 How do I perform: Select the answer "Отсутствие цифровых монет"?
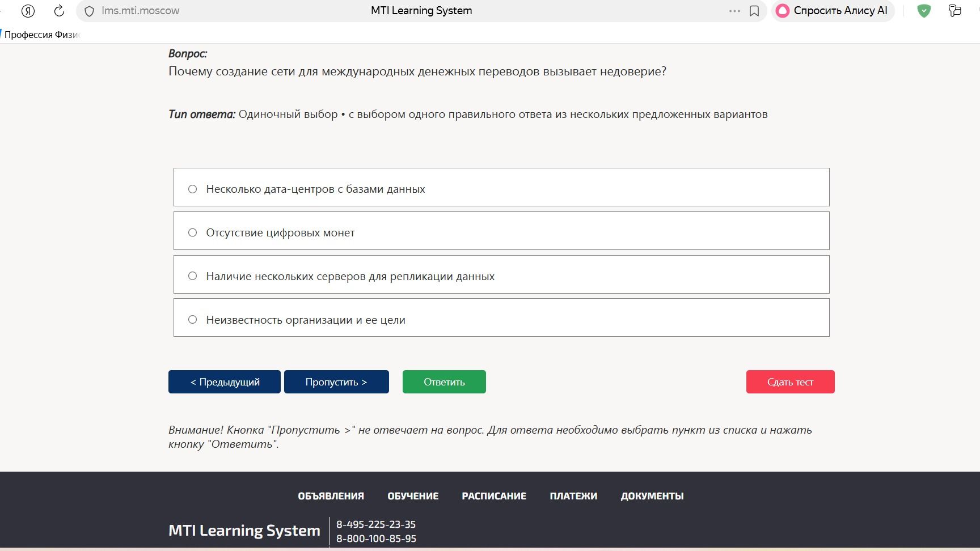(501, 231)
